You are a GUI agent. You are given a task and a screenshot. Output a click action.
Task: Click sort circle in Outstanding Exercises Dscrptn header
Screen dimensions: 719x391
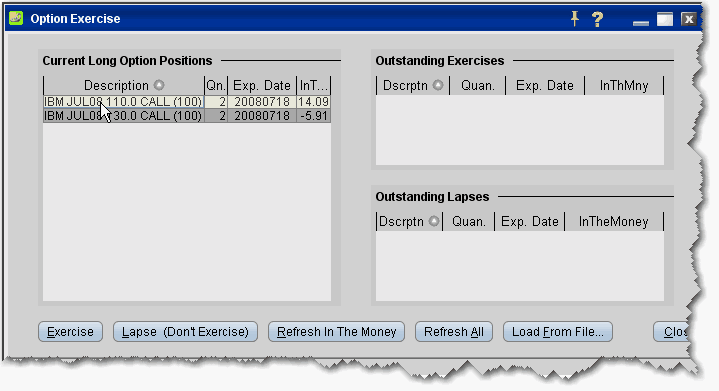(438, 85)
